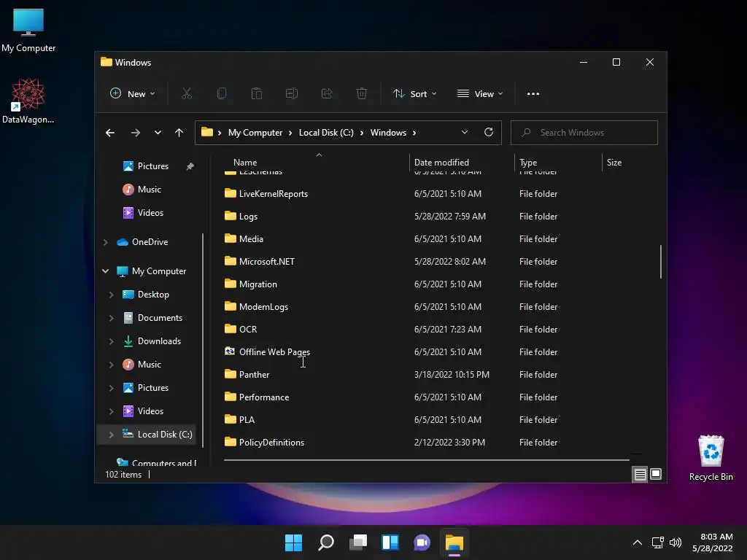Click My Computer in the address bar
The height and width of the screenshot is (560, 747).
click(255, 133)
